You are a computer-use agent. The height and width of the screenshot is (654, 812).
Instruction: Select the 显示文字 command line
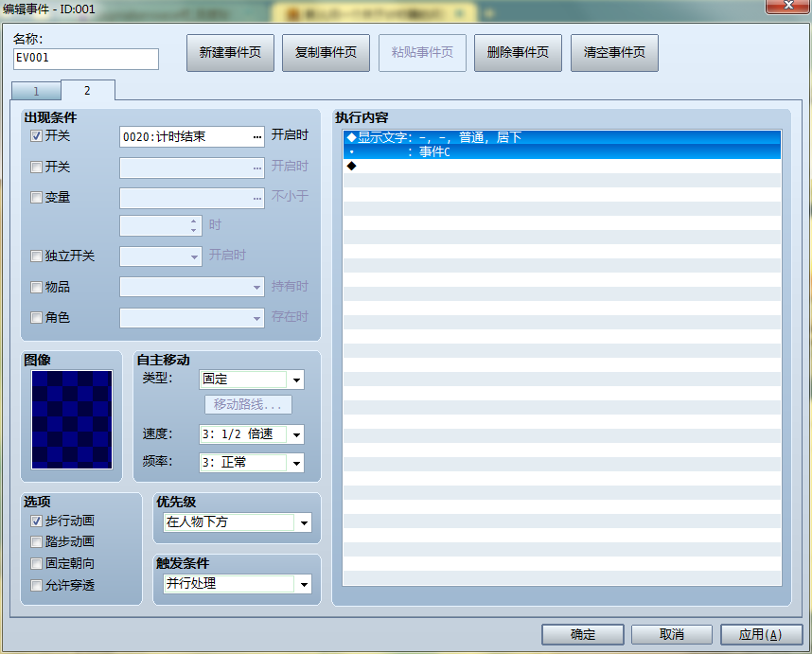click(562, 137)
